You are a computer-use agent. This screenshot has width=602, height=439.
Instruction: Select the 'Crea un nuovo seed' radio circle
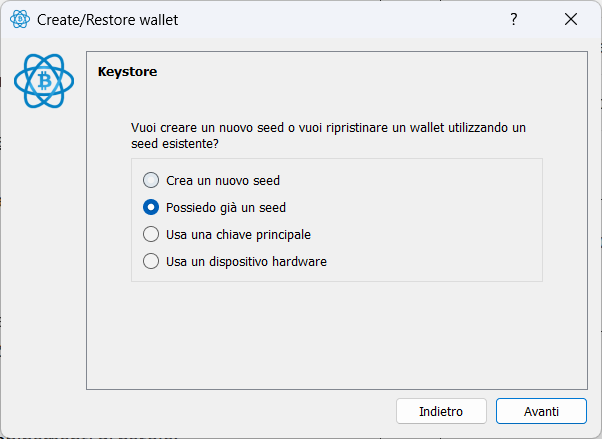click(151, 180)
